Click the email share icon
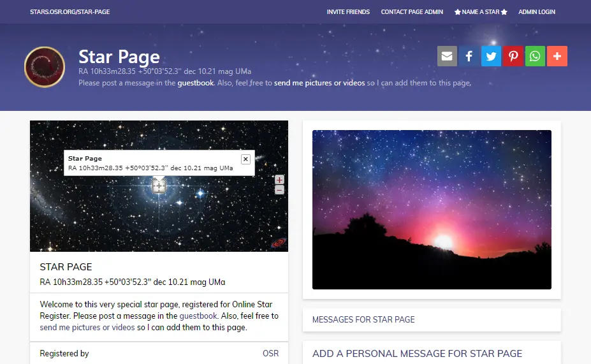591x364 pixels. [447, 56]
